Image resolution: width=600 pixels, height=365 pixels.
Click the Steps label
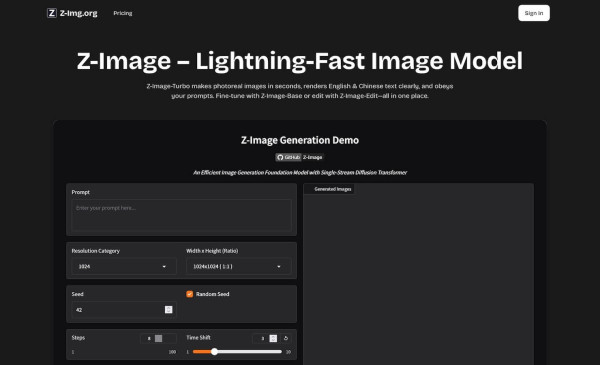(78, 338)
